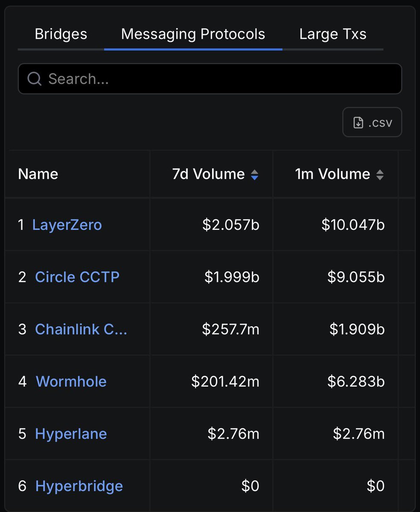Select the Messaging Protocols tab
The width and height of the screenshot is (420, 512).
click(193, 34)
